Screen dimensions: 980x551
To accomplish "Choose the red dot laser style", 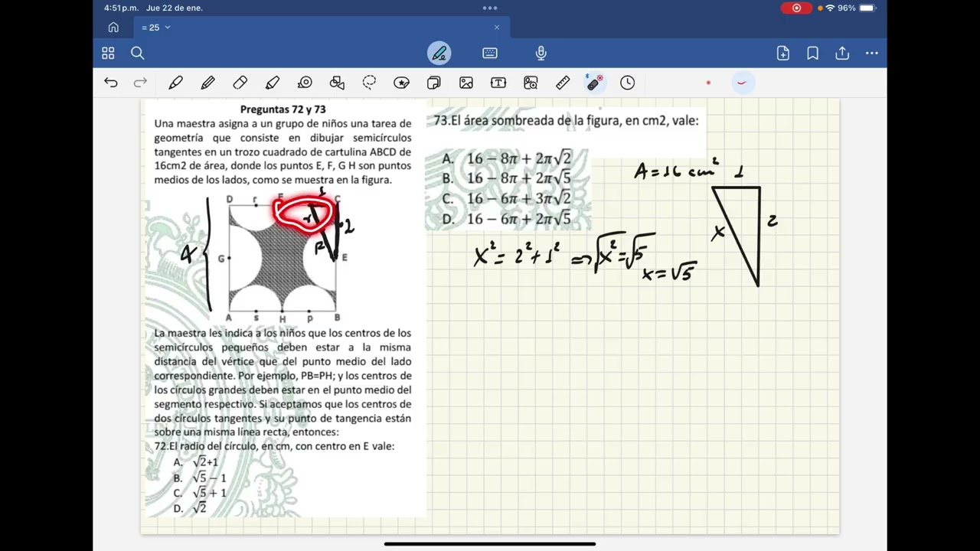I will [709, 83].
